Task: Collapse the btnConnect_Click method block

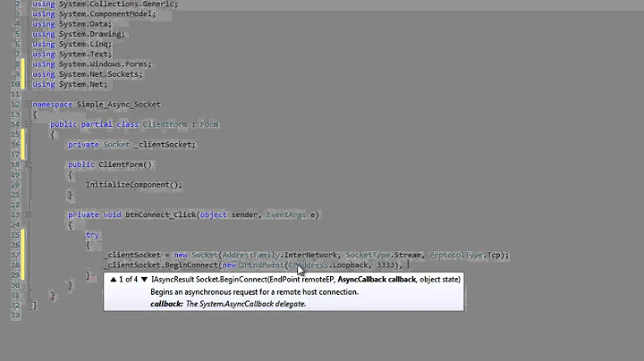Action: (28, 214)
